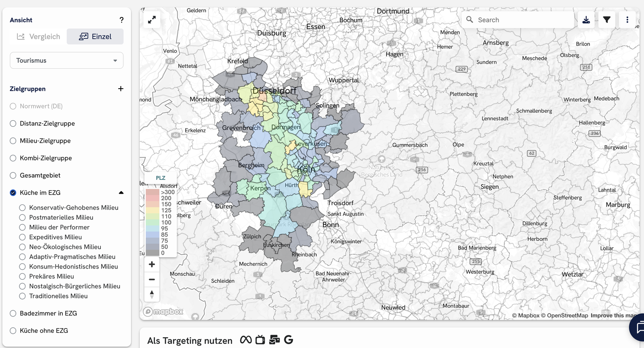
Task: Open the three-dot more options menu
Action: [627, 20]
